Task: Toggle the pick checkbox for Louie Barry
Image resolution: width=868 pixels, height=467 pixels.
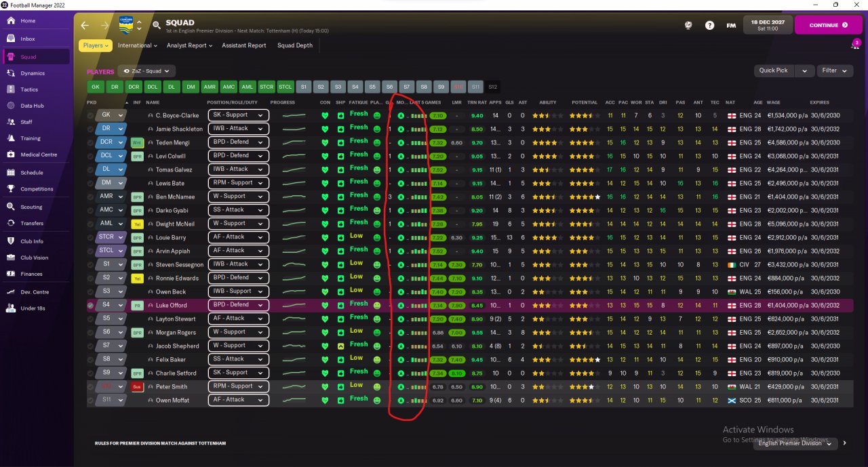Action: 91,237
